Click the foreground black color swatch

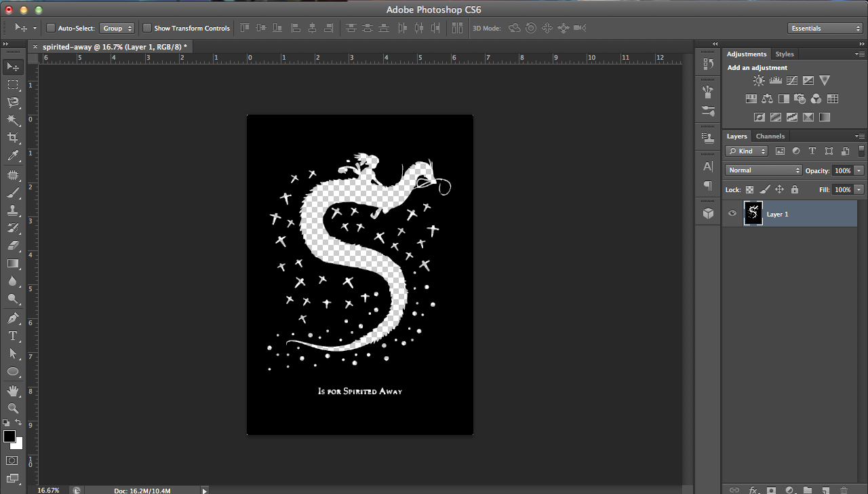coord(9,436)
